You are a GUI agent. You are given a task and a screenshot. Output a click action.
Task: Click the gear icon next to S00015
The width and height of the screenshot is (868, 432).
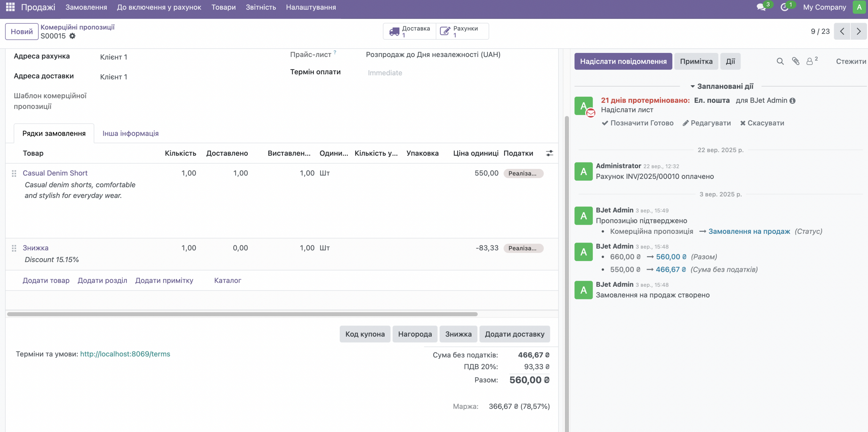point(72,36)
